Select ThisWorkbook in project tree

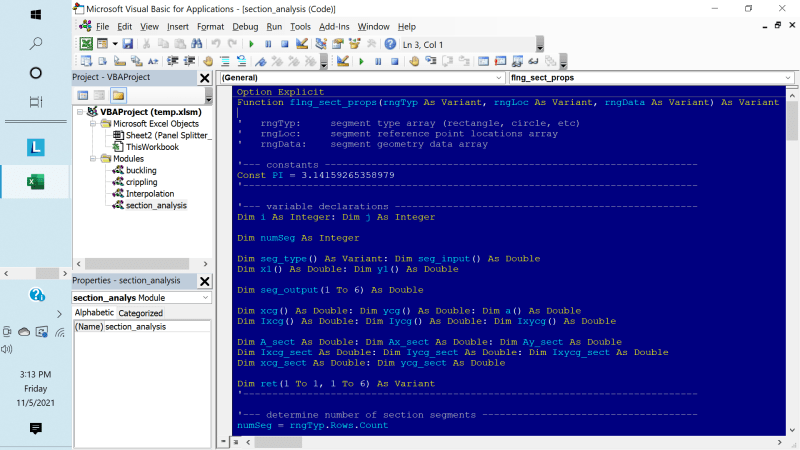(x=152, y=147)
